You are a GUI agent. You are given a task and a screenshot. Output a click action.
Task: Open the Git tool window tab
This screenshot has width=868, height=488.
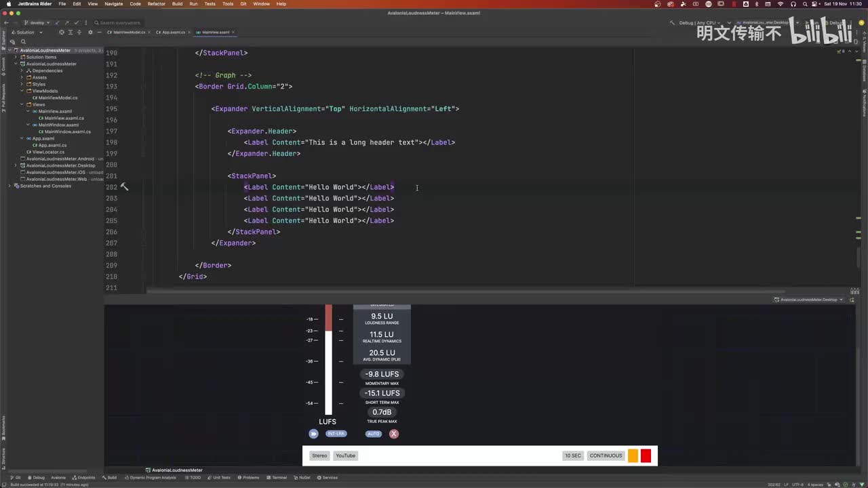point(16,478)
